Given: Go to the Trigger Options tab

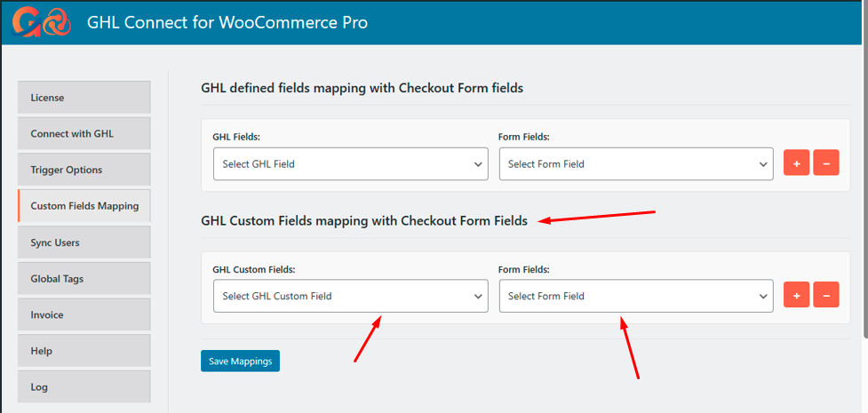Looking at the screenshot, I should click(84, 170).
